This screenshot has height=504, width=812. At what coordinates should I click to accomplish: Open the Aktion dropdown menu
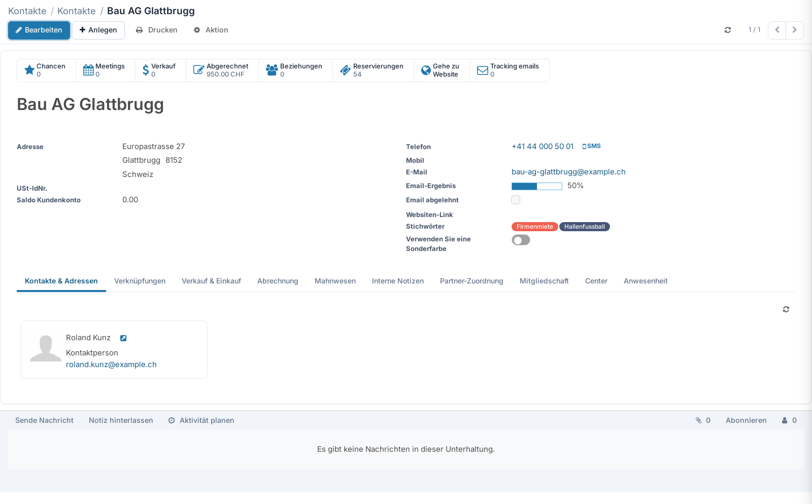211,30
